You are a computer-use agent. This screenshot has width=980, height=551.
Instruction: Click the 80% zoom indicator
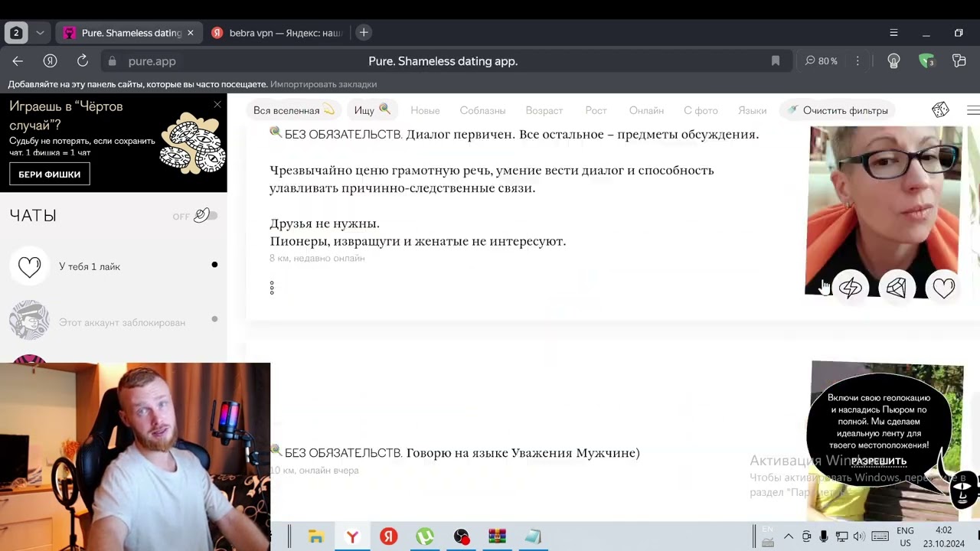[x=821, y=61]
